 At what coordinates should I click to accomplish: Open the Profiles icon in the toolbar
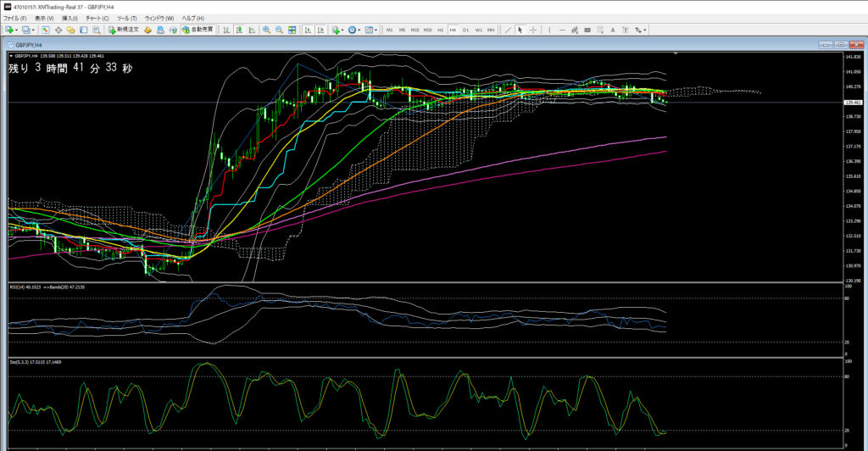pyautogui.click(x=25, y=30)
